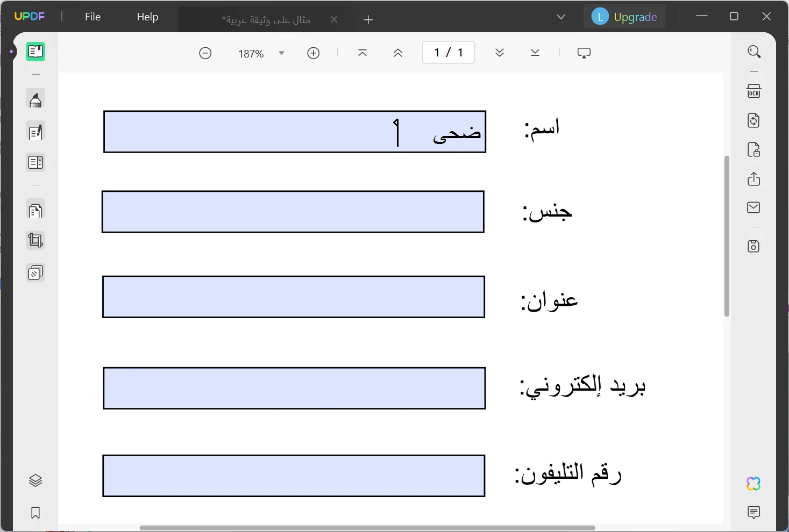
Task: Open the UPDF AI assistant
Action: click(x=754, y=484)
